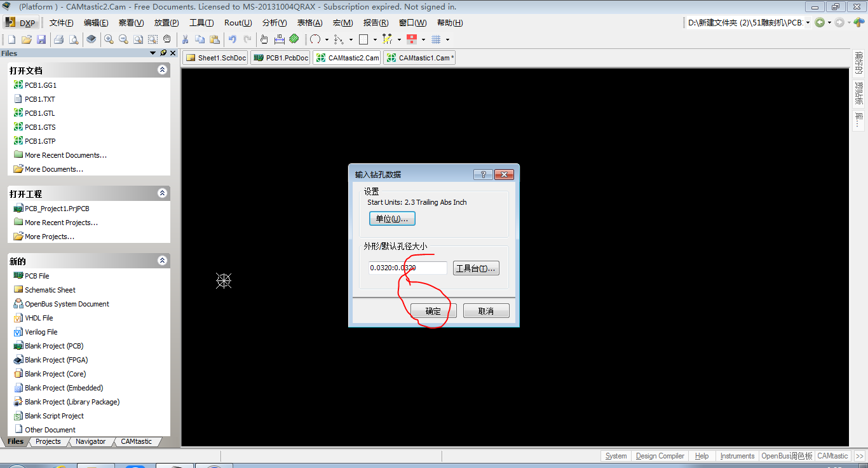This screenshot has width=868, height=468.
Task: Select PCB1.GTL in open documents
Action: [x=40, y=113]
